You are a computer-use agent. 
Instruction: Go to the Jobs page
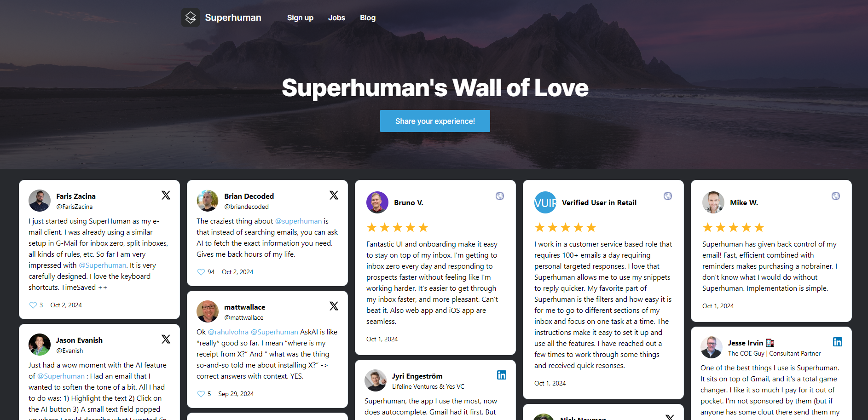[x=336, y=17]
